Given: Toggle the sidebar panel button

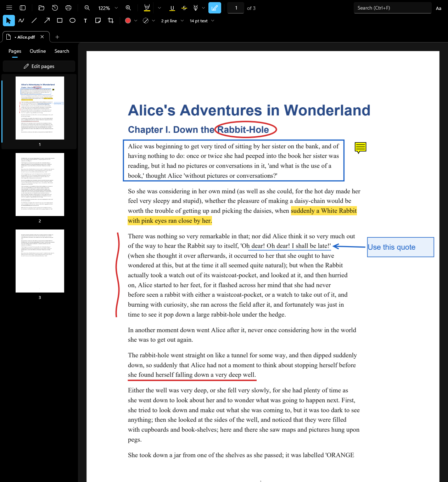Looking at the screenshot, I should tap(23, 8).
